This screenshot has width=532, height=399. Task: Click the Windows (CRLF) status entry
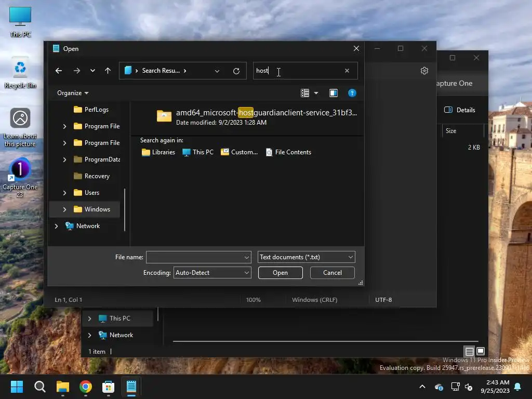314,300
